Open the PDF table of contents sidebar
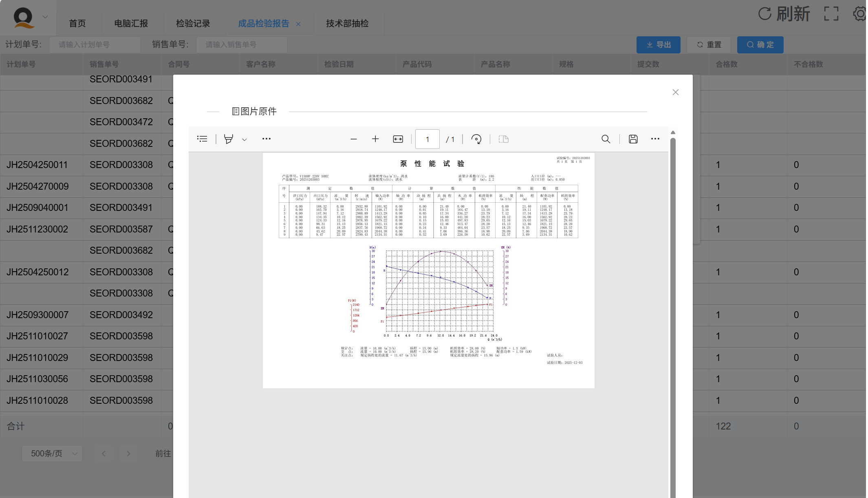This screenshot has height=498, width=868. tap(202, 139)
